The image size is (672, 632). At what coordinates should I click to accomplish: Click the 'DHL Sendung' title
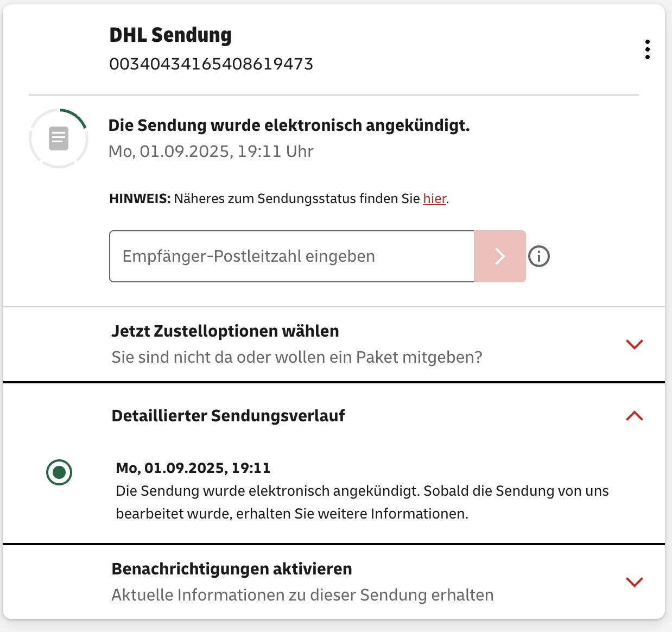[170, 35]
